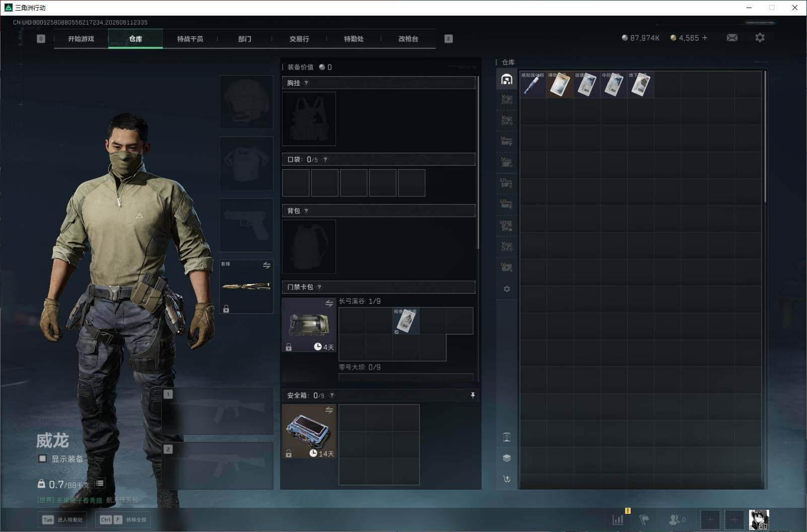The width and height of the screenshot is (807, 532).
Task: Open the 特勤处 tab
Action: point(354,39)
